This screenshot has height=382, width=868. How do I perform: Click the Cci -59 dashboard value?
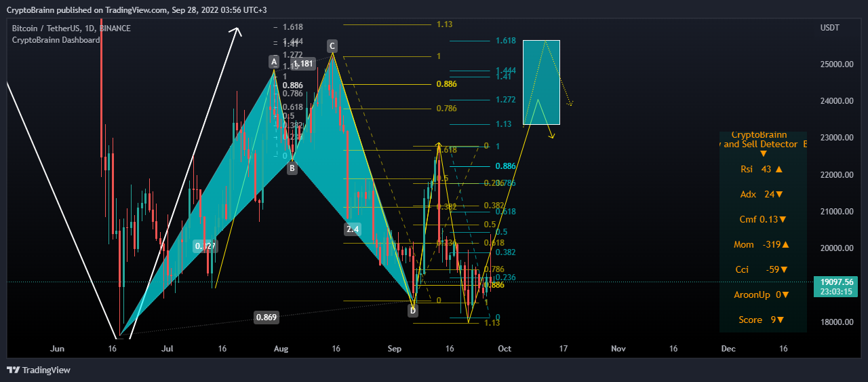[772, 269]
